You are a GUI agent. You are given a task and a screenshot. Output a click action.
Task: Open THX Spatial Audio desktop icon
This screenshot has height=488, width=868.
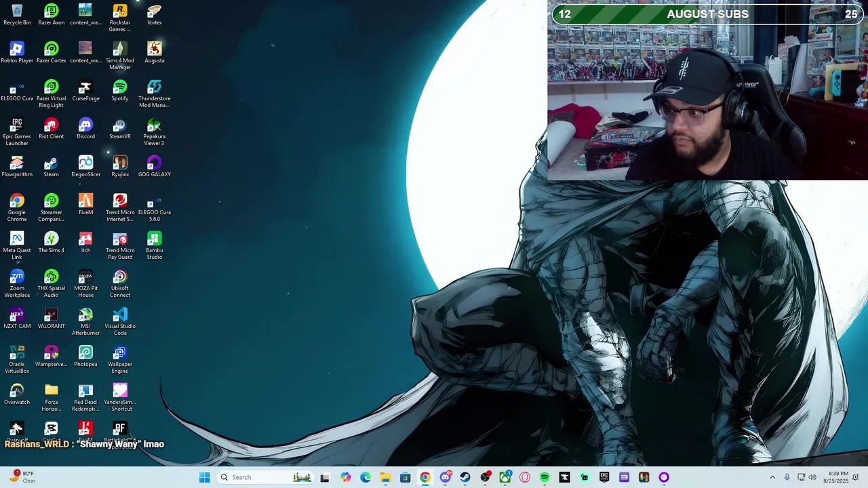click(x=51, y=283)
